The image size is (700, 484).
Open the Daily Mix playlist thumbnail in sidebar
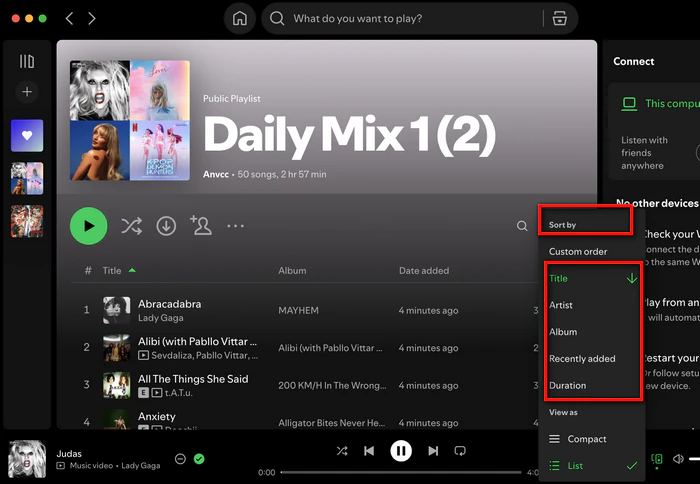(x=27, y=178)
